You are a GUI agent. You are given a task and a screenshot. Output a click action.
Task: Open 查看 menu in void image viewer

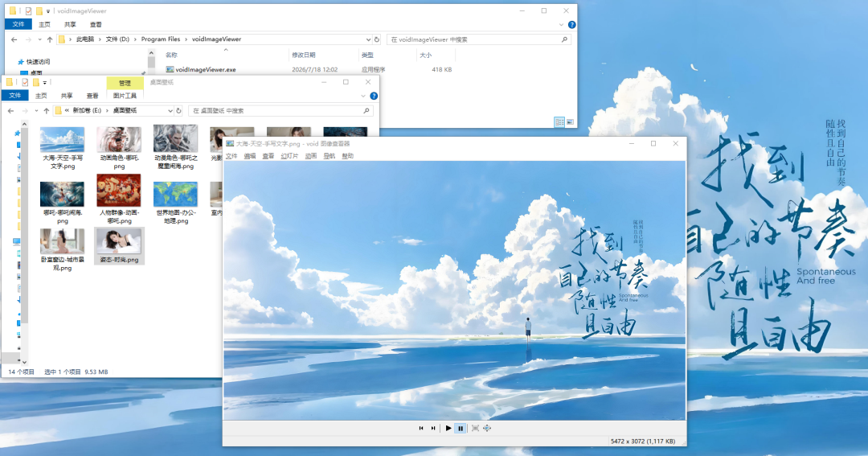pyautogui.click(x=268, y=156)
